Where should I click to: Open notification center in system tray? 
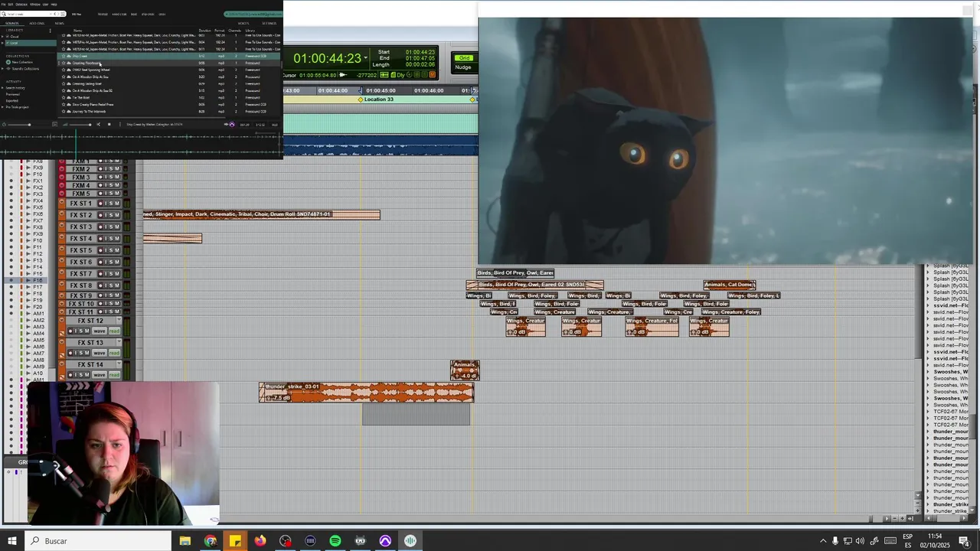tap(964, 541)
